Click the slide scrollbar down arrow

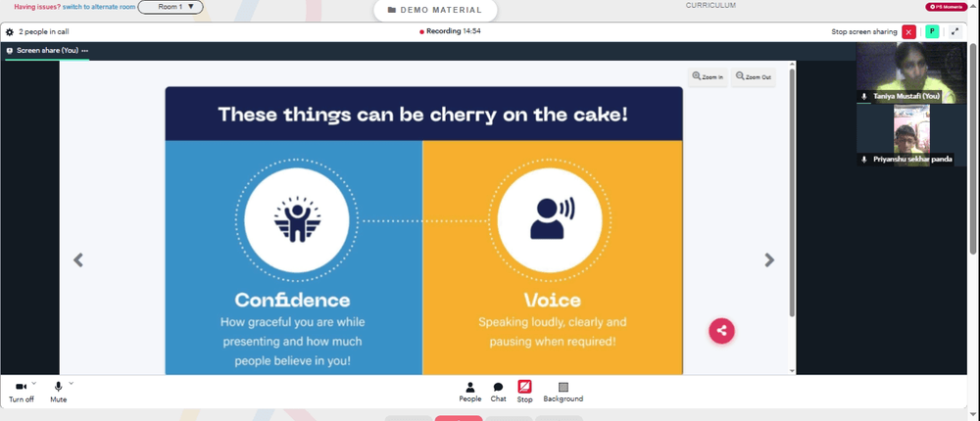(x=793, y=370)
